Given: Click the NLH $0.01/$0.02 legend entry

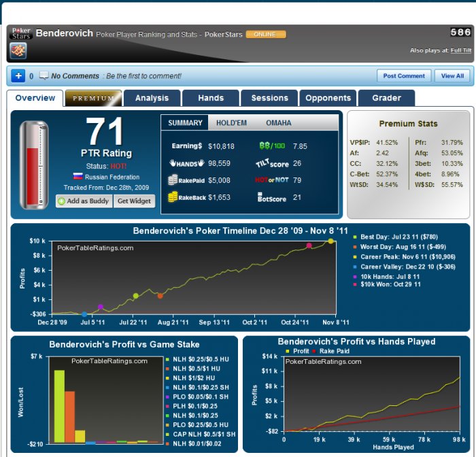Looking at the screenshot, I should pos(197,443).
